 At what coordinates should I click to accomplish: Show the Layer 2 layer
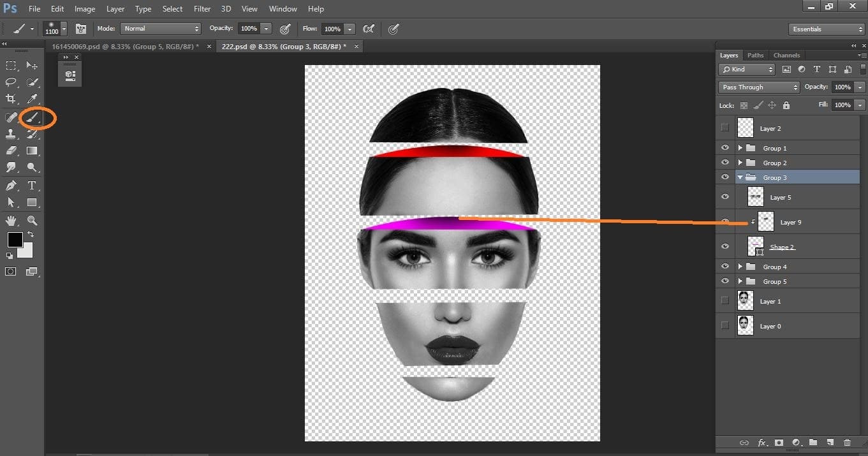[725, 128]
